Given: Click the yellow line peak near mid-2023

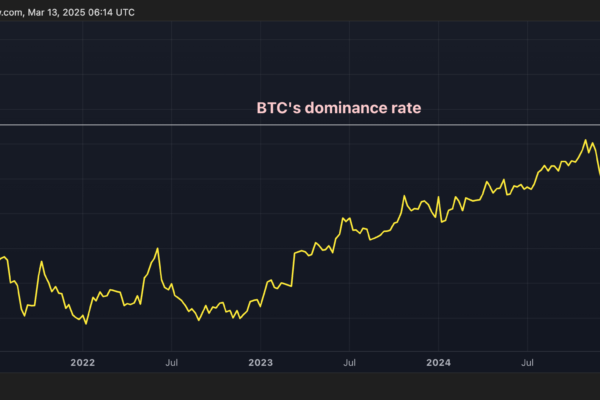Looking at the screenshot, I should [x=344, y=217].
